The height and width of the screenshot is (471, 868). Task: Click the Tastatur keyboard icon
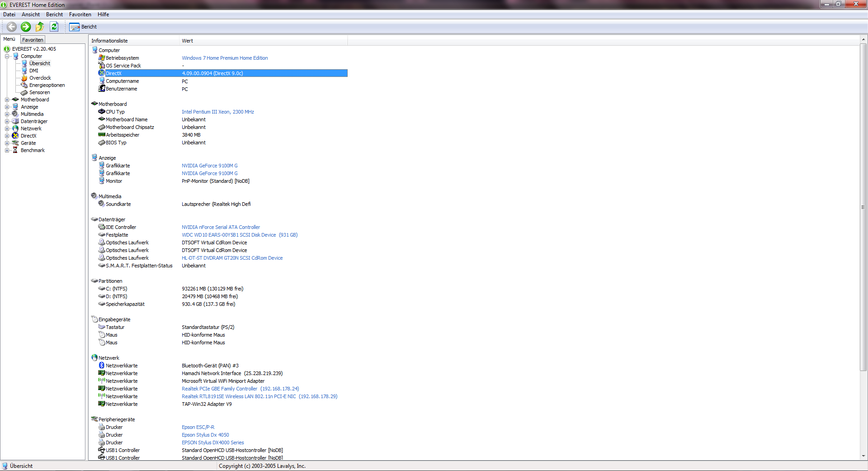point(102,327)
